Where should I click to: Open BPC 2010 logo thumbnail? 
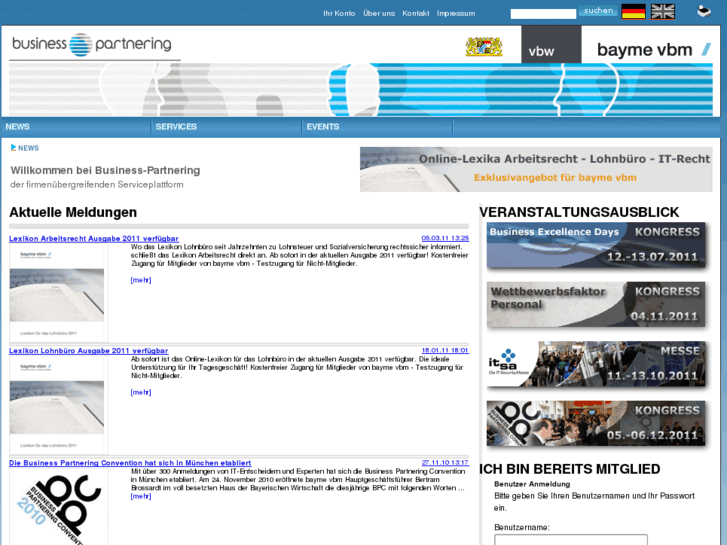(58, 507)
